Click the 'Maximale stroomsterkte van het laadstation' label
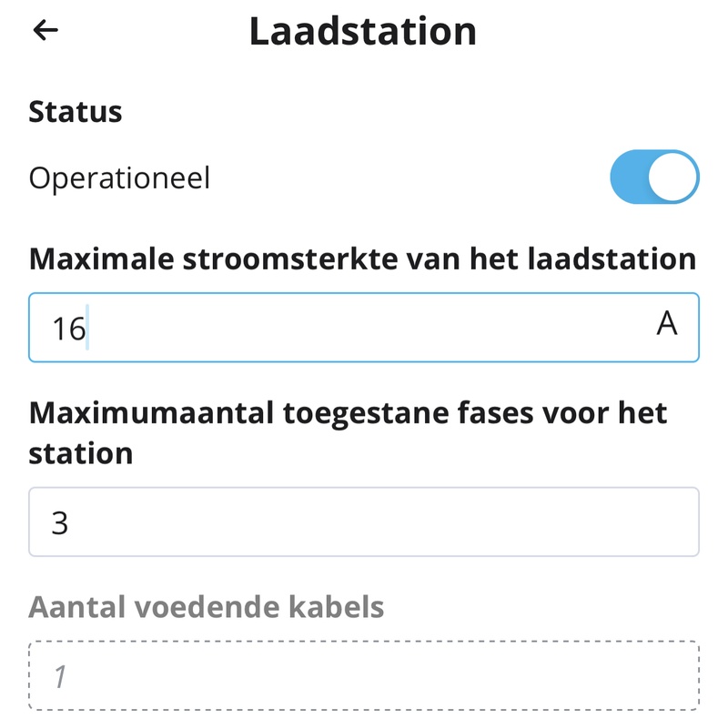The image size is (728, 719). (362, 258)
